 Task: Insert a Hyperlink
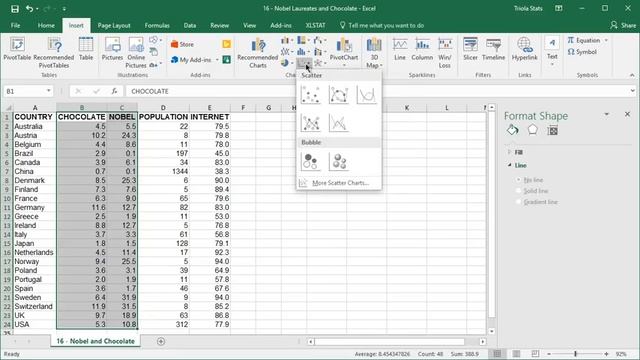click(524, 49)
